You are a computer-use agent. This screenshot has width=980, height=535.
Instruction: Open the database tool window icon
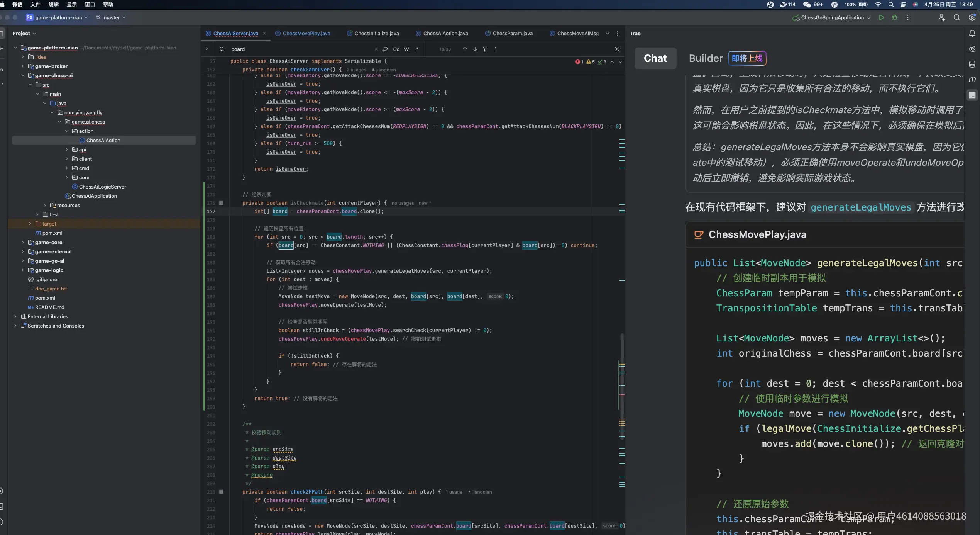coord(972,64)
